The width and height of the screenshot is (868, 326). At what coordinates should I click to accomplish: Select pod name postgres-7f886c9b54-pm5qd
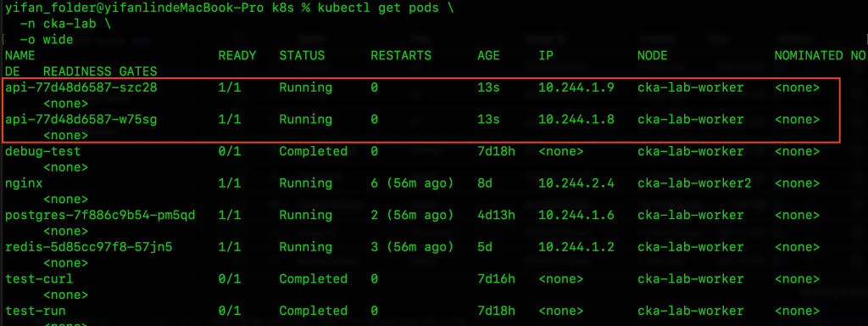pyautogui.click(x=100, y=215)
